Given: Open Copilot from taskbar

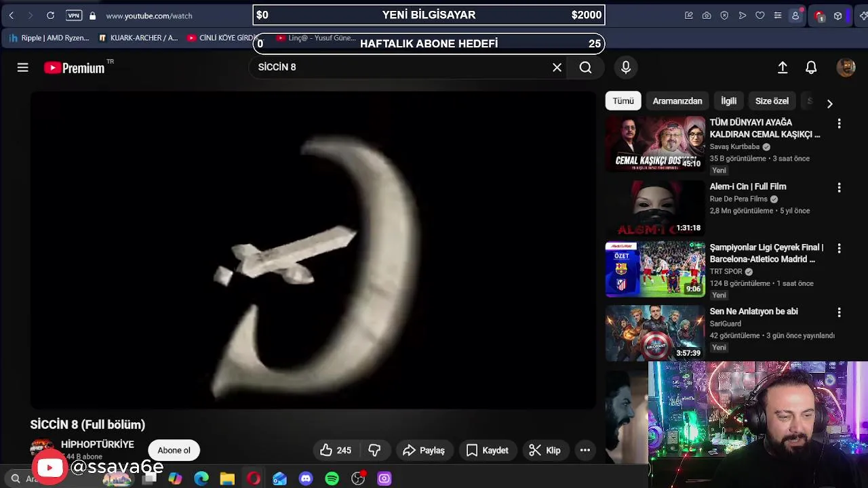Looking at the screenshot, I should point(175,479).
